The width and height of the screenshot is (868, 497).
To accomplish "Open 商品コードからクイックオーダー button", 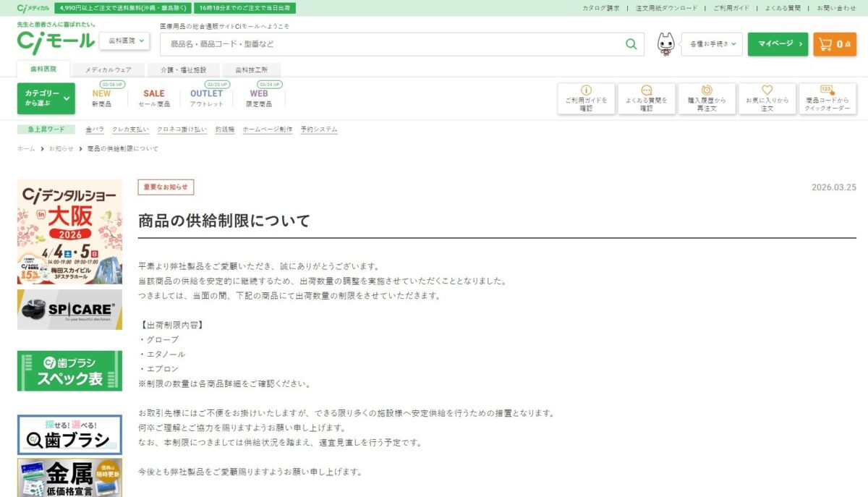I will tap(827, 98).
